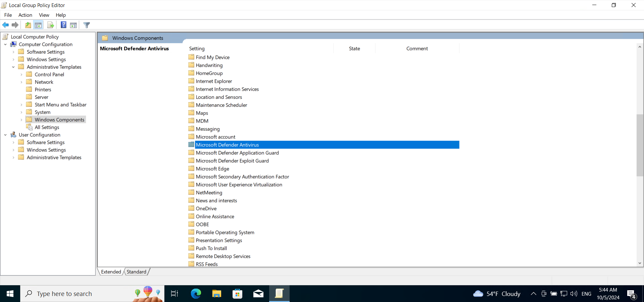Viewport: 644px width, 302px height.
Task: Open the Help toolbar icon
Action: coord(63,25)
